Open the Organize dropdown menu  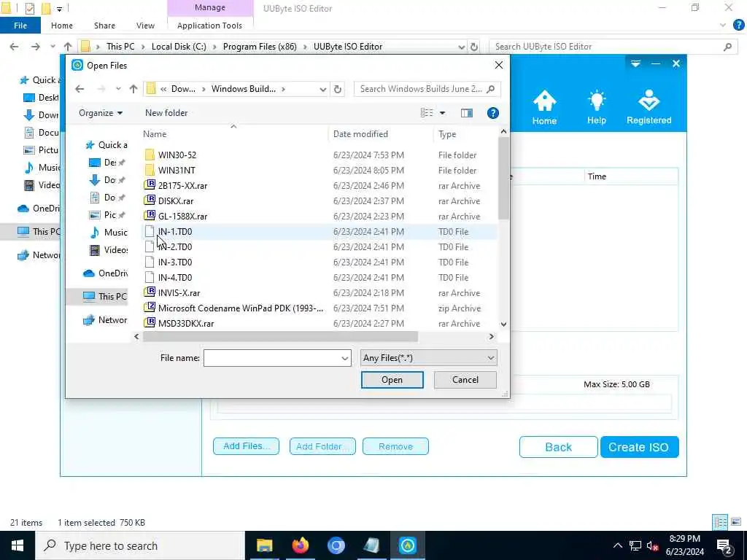(101, 113)
